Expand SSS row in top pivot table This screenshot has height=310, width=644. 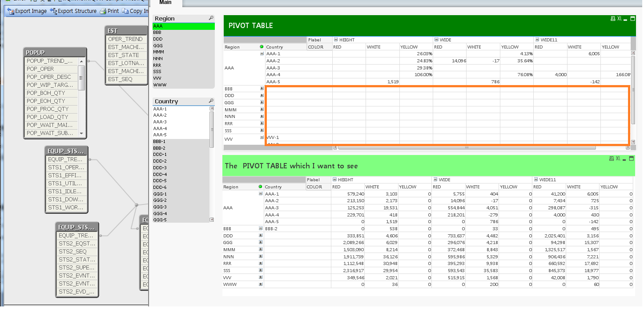tap(262, 131)
